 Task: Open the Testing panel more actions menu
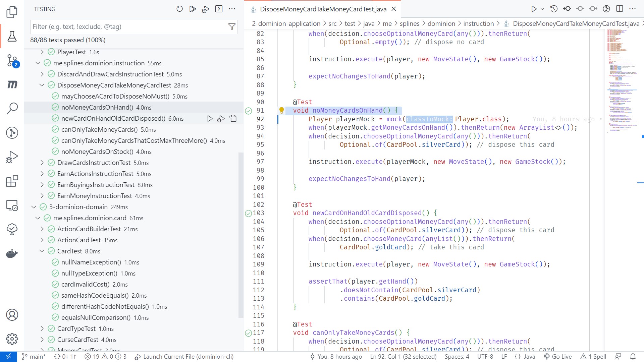232,9
